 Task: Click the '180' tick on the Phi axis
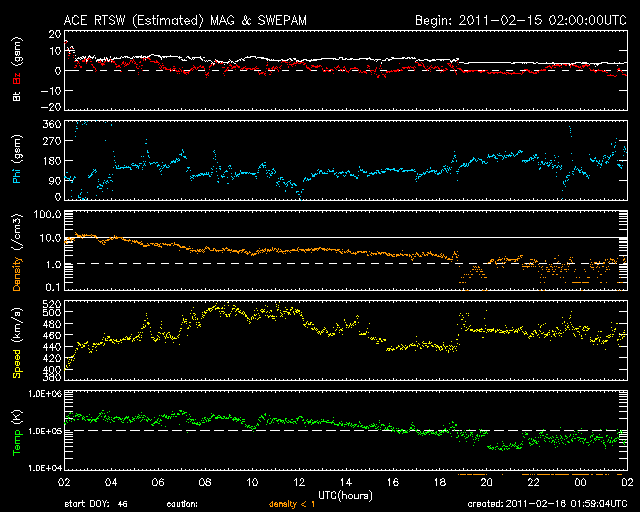(52, 161)
